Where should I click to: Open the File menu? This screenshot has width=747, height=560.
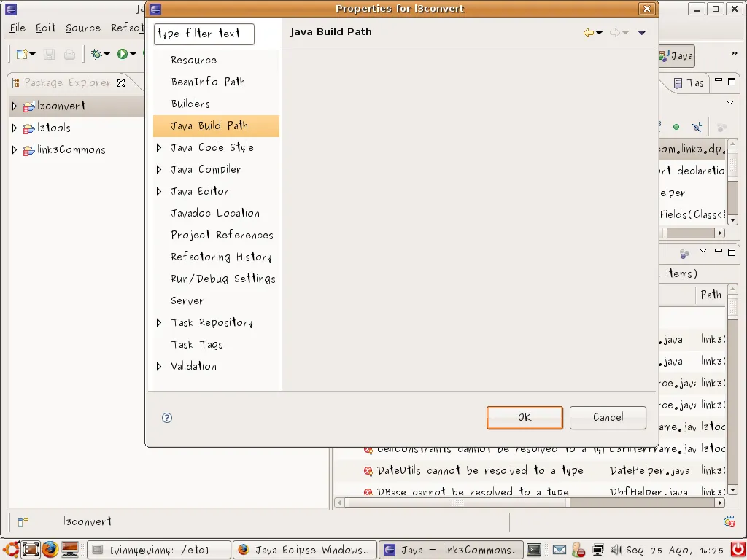tap(18, 28)
